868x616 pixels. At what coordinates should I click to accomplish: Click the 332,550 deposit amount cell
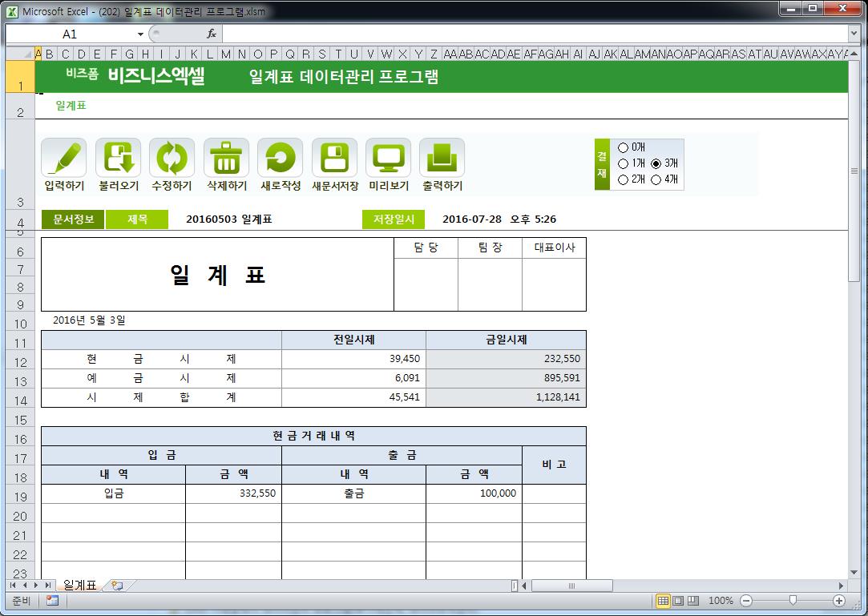coord(233,493)
